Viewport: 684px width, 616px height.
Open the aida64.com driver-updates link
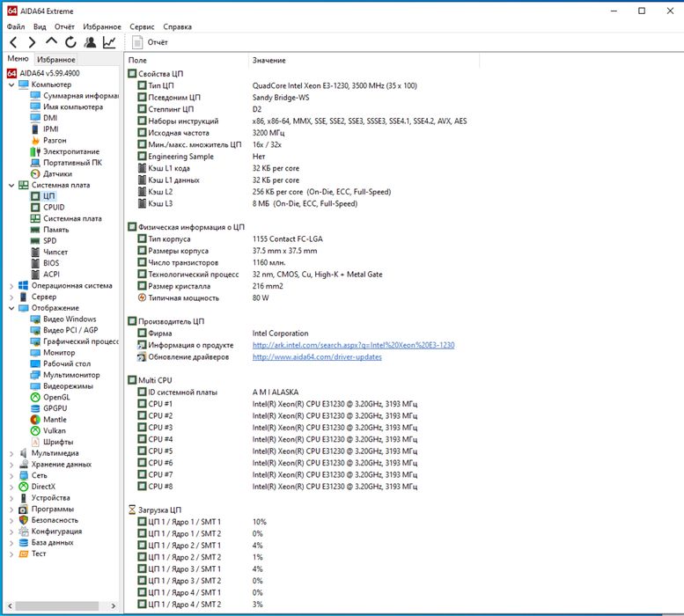coord(317,356)
